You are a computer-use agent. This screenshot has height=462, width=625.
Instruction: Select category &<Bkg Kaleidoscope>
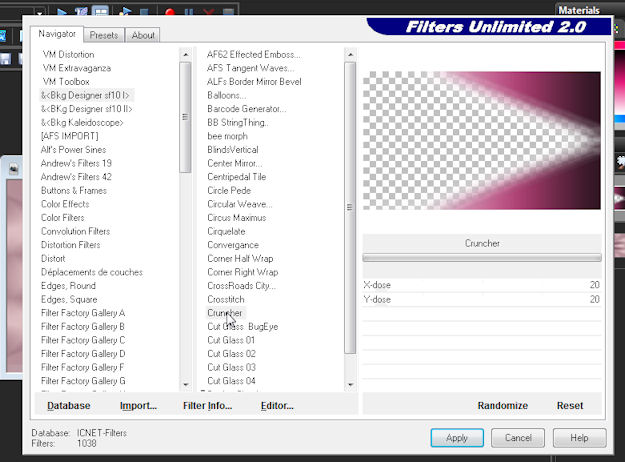(82, 122)
